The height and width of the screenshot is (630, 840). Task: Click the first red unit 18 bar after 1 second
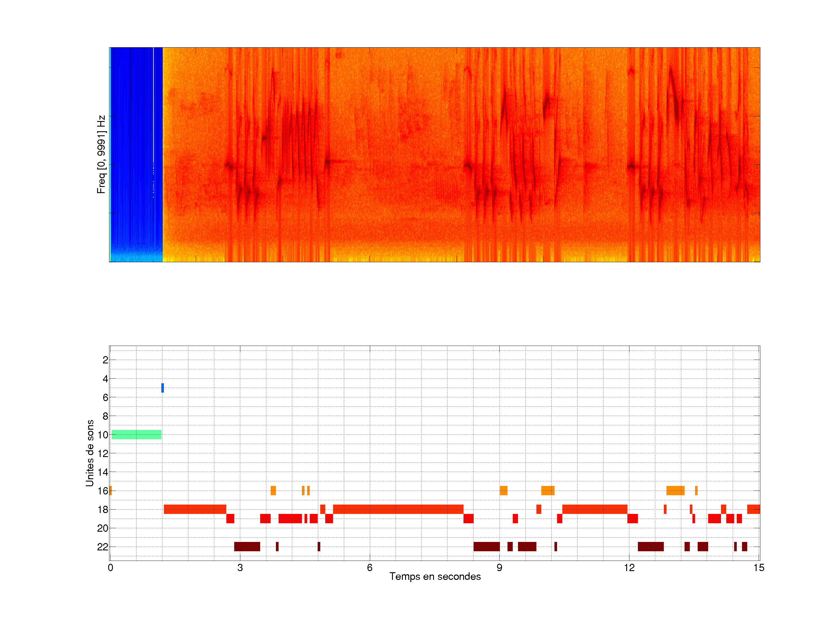click(195, 509)
